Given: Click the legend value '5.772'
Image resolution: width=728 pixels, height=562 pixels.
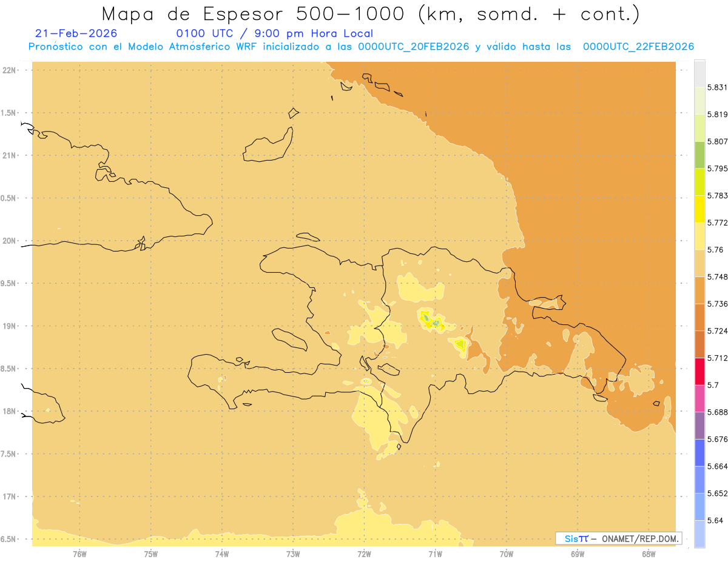Looking at the screenshot, I should point(717,222).
